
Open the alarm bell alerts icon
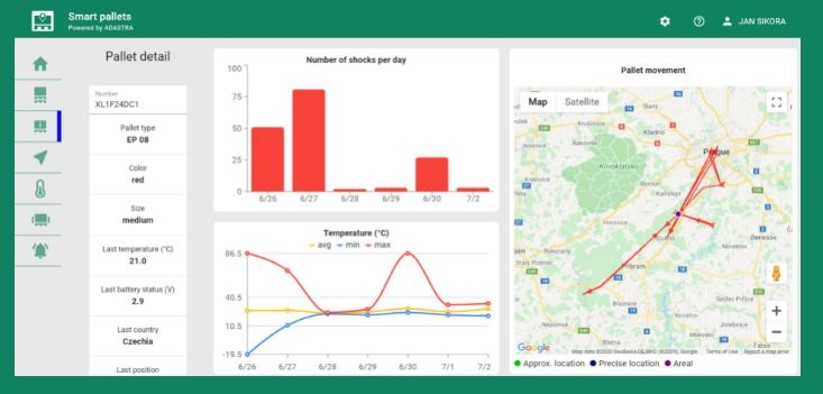40,251
